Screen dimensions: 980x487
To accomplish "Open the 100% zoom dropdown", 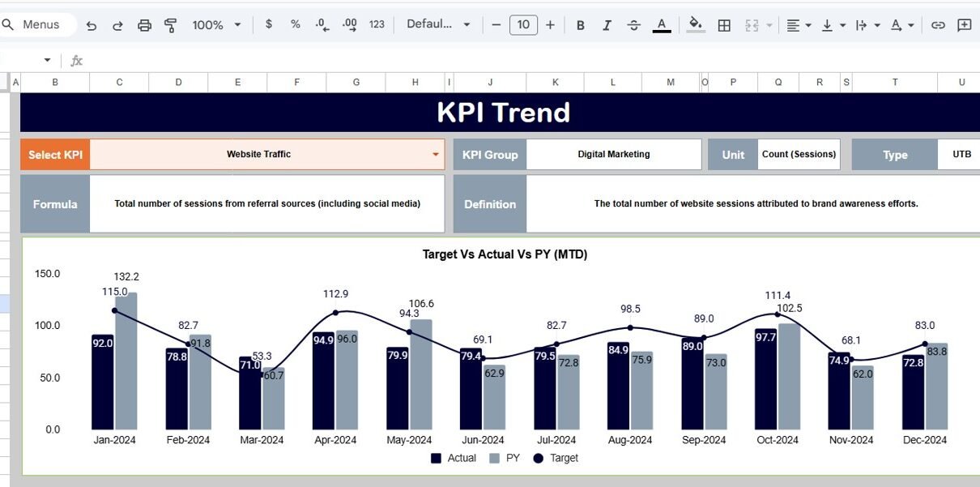I will point(216,25).
